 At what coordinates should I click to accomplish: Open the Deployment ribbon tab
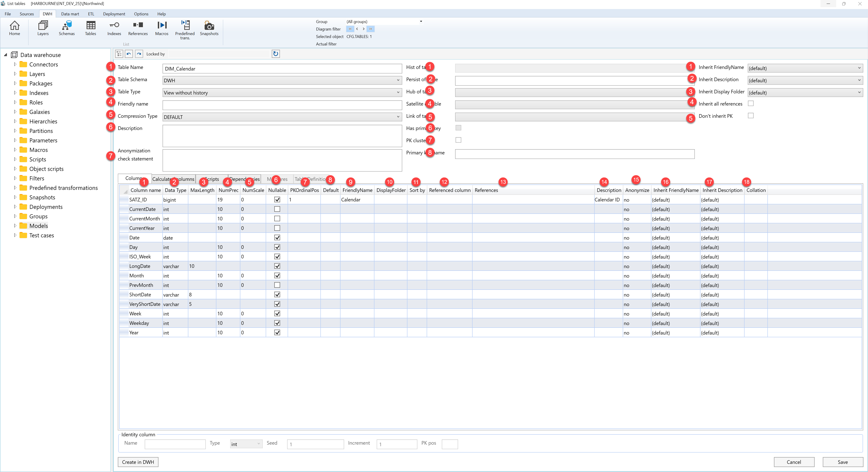(x=114, y=14)
